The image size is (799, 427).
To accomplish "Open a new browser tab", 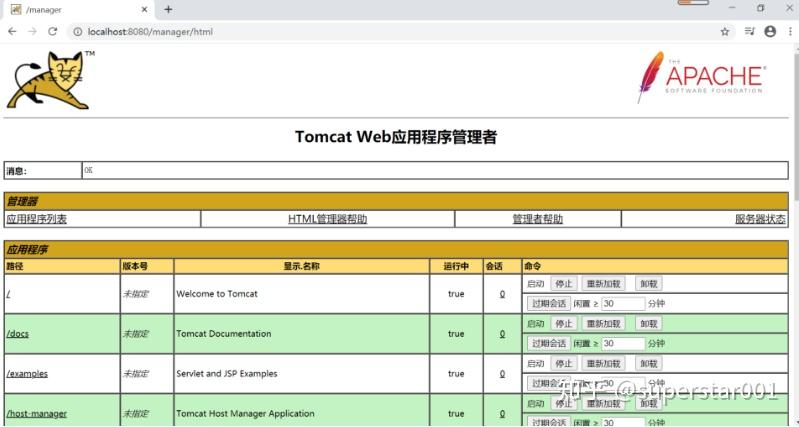I will point(168,9).
